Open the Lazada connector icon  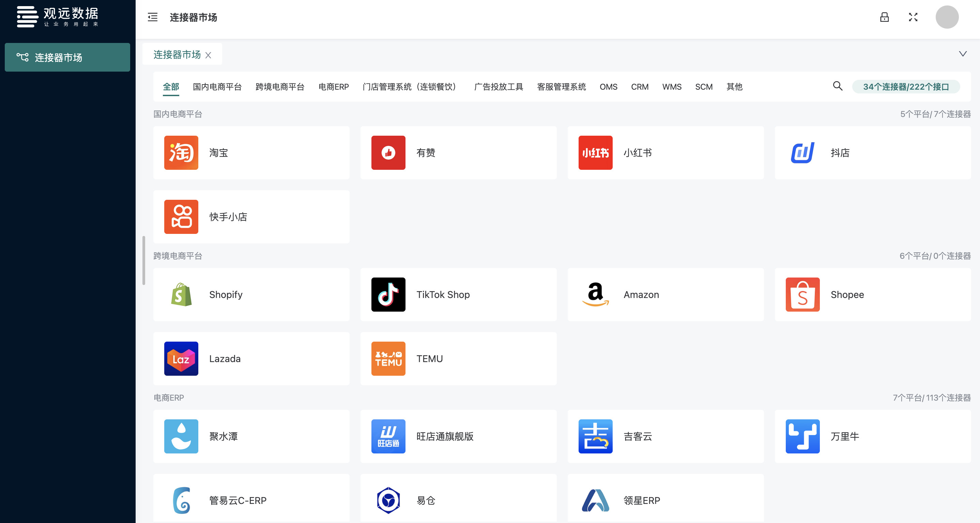pyautogui.click(x=181, y=359)
